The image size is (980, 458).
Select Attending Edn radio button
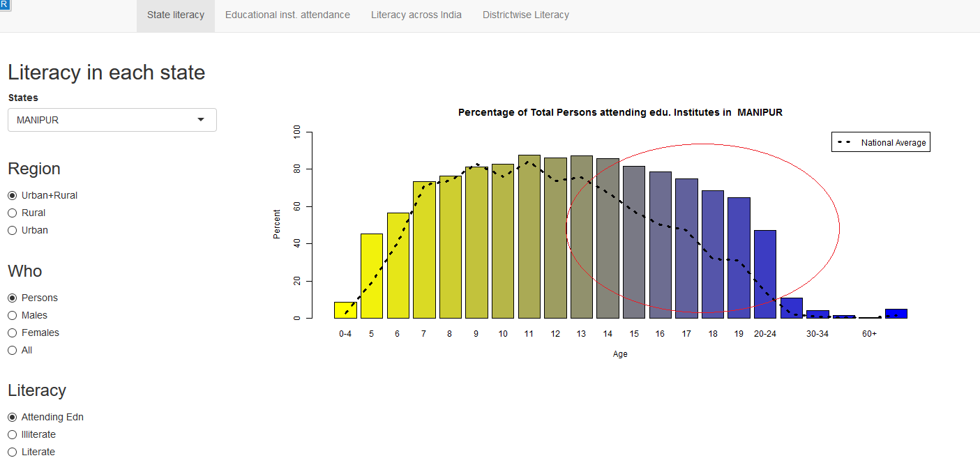click(x=12, y=417)
